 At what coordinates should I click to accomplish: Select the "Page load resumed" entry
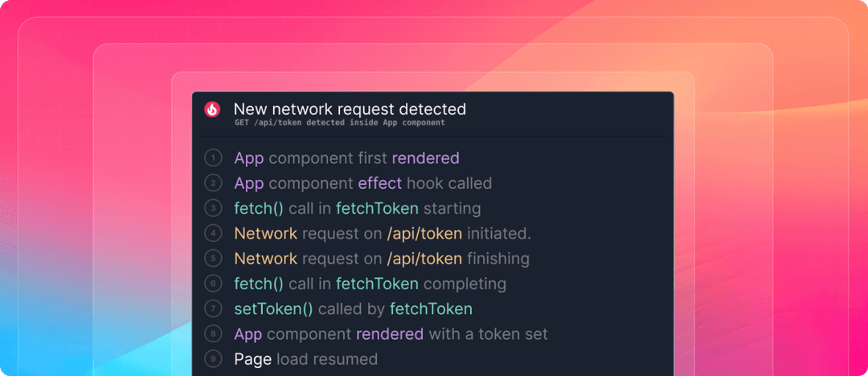[305, 359]
